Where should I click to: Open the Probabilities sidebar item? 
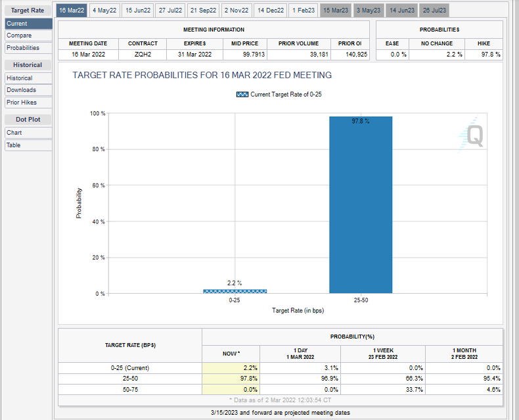click(x=28, y=48)
